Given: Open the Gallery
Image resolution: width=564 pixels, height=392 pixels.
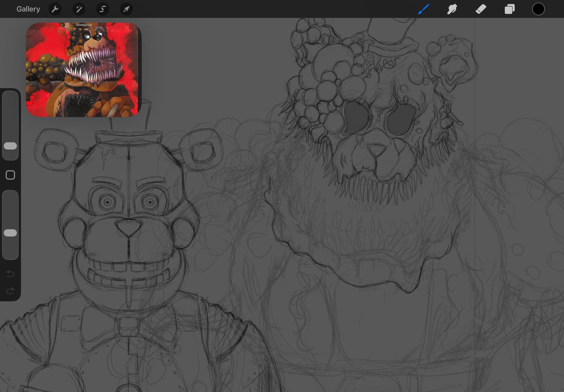Looking at the screenshot, I should 28,9.
